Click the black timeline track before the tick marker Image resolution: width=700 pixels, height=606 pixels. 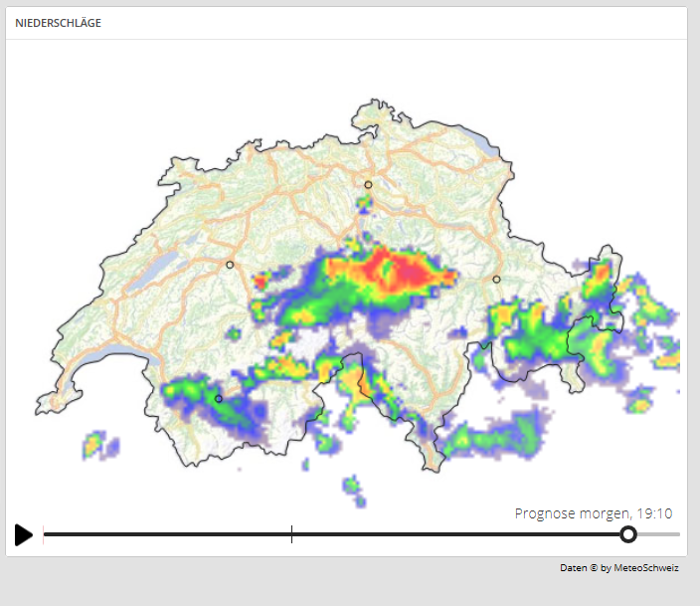coord(167,534)
